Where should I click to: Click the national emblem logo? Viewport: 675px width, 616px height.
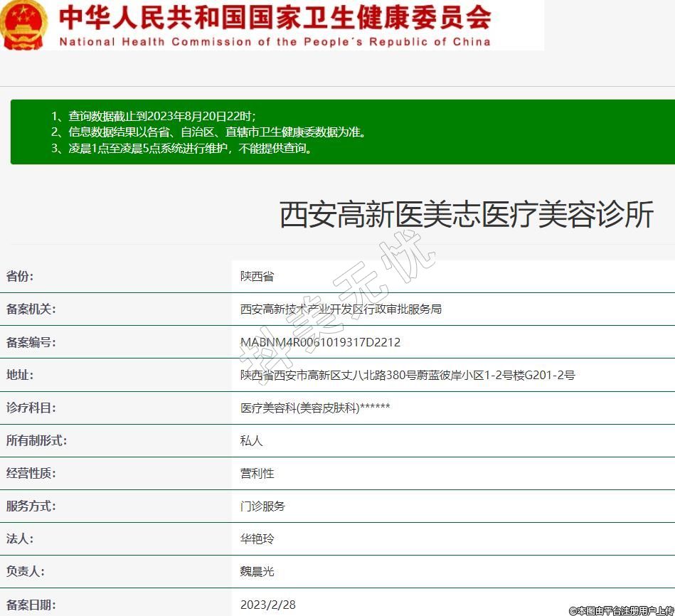(23, 24)
